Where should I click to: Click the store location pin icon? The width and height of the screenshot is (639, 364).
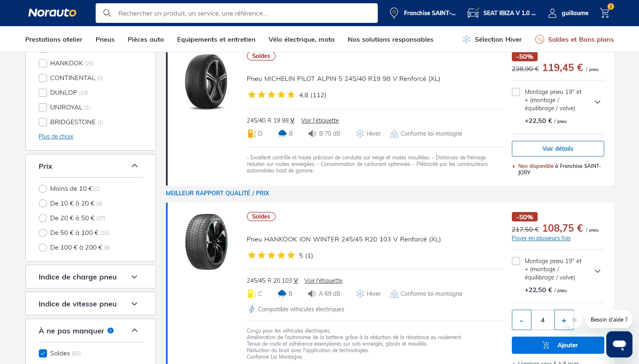[x=394, y=13]
